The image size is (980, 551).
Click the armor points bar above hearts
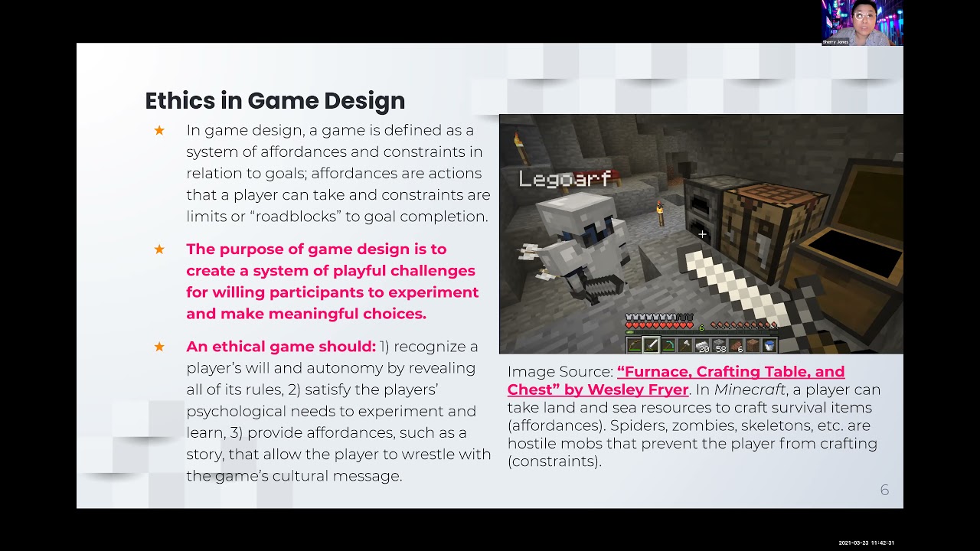coord(659,317)
